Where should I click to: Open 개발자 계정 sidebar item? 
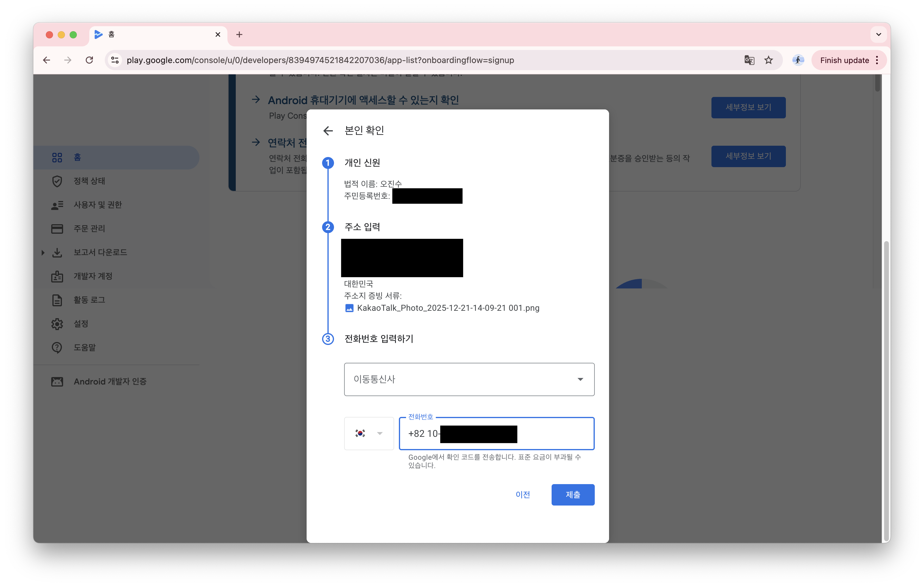[93, 276]
